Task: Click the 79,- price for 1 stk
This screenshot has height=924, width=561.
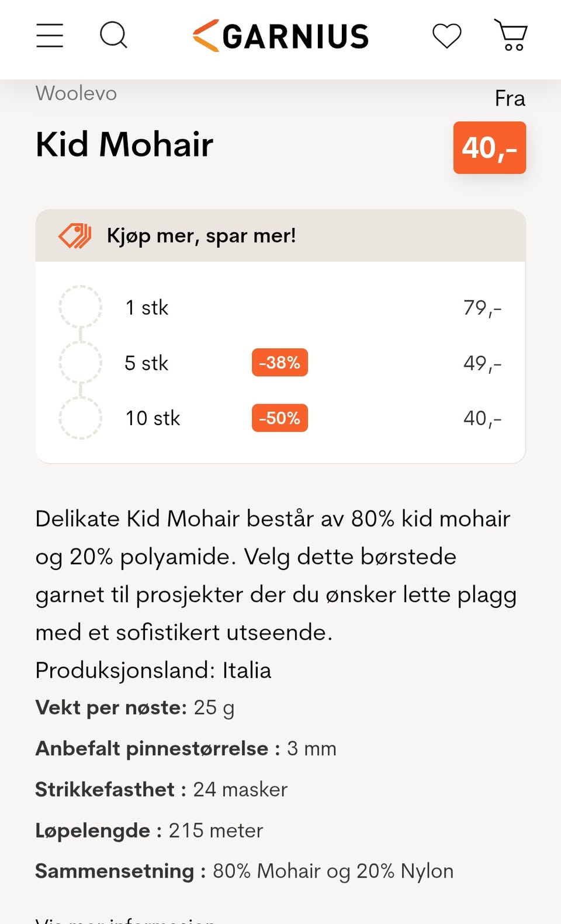Action: coord(482,308)
